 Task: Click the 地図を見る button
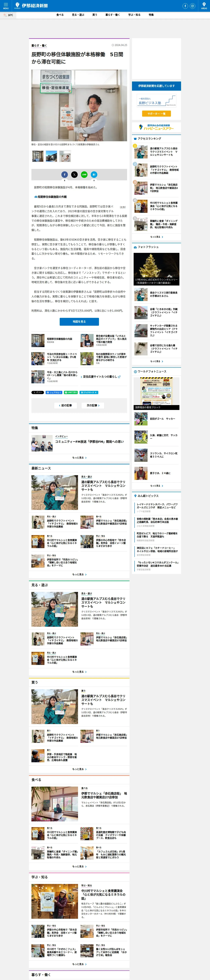coord(79,321)
